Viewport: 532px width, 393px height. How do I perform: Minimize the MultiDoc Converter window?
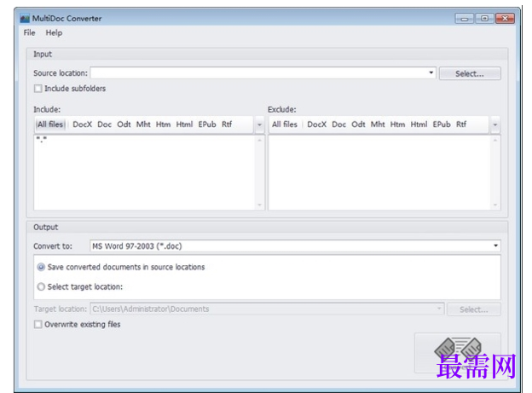[x=465, y=19]
